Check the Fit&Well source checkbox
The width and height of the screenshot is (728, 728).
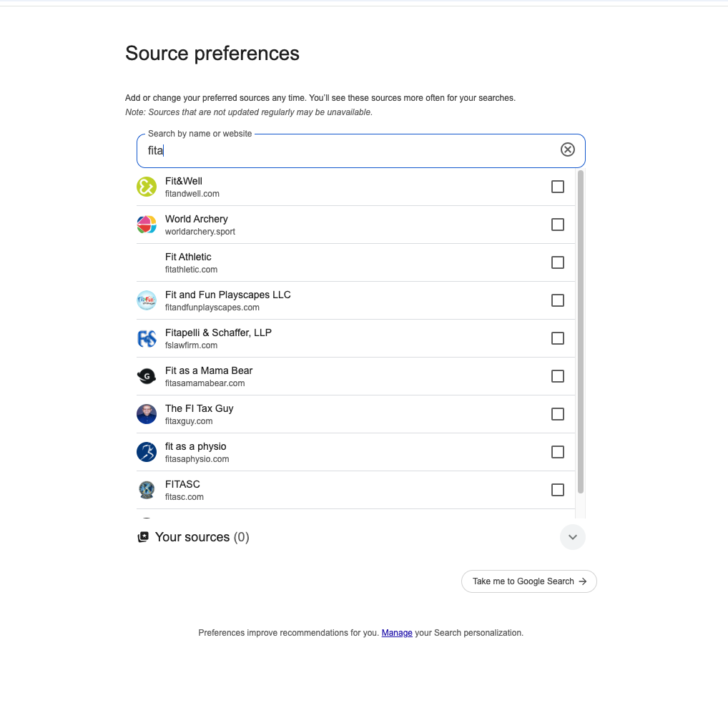tap(558, 187)
